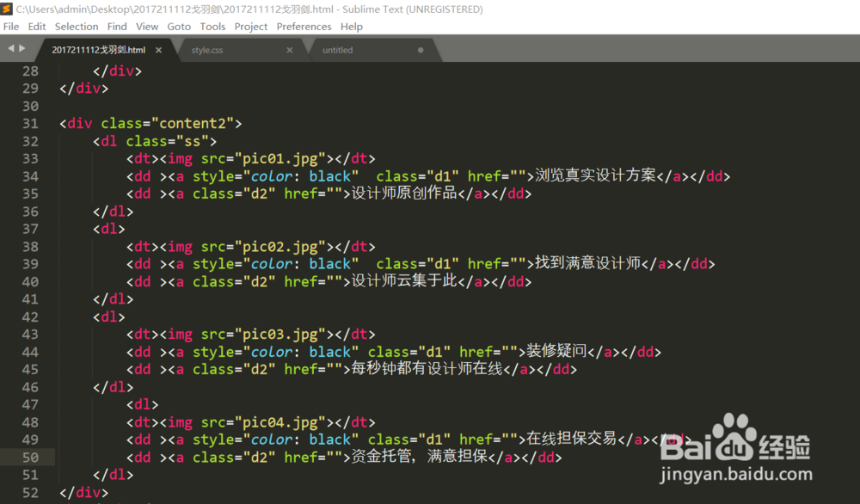The height and width of the screenshot is (504, 860).
Task: Select the 2017211112戈羽剑.html tab
Action: 99,50
